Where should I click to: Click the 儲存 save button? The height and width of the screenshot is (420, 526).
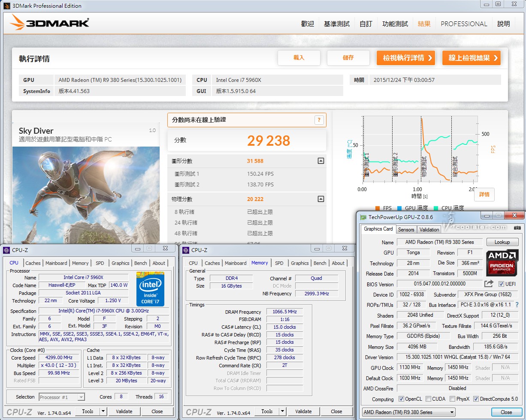coord(348,58)
